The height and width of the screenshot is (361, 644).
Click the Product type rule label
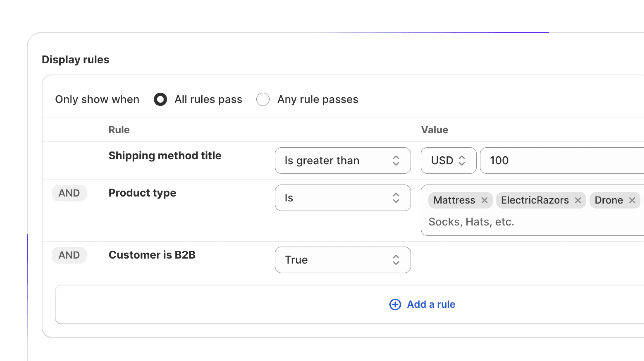142,193
